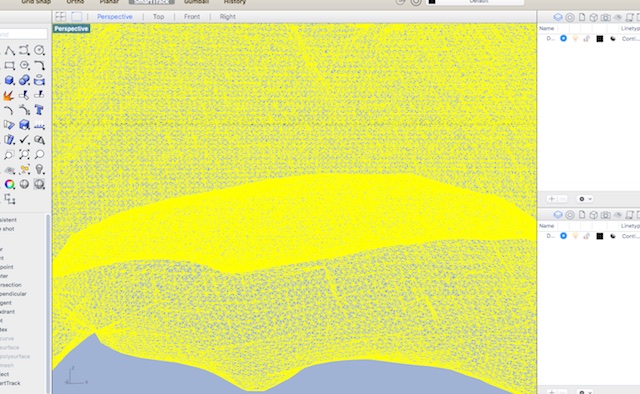The image size is (640, 394).
Task: Select the Circle tool
Action: click(39, 51)
